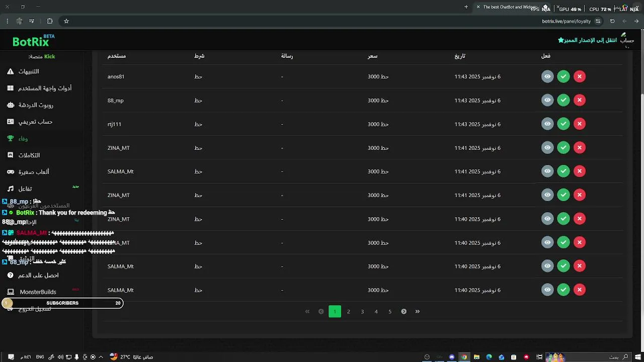This screenshot has width=644, height=362.
Task: Open حساب account dropdown in header
Action: click(627, 40)
